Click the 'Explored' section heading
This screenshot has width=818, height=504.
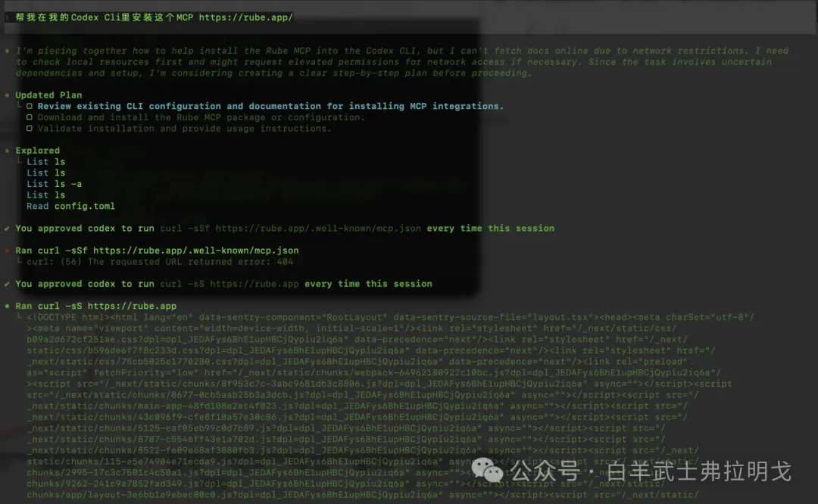point(38,150)
